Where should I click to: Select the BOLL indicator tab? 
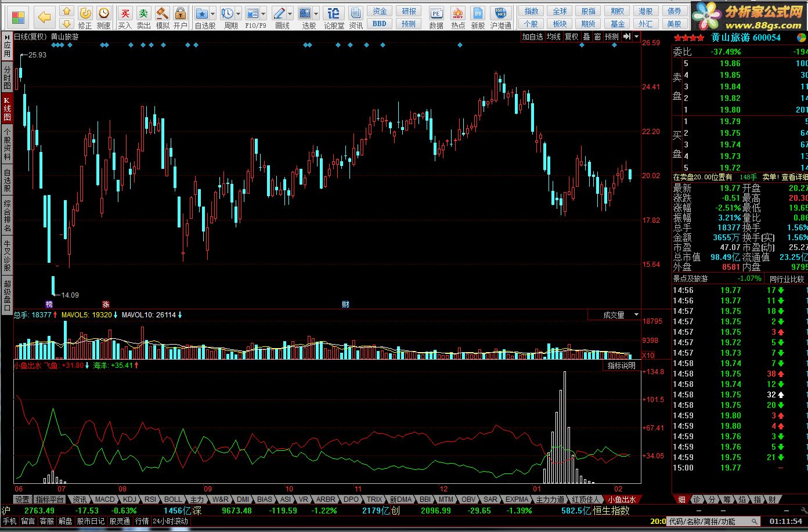[173, 499]
